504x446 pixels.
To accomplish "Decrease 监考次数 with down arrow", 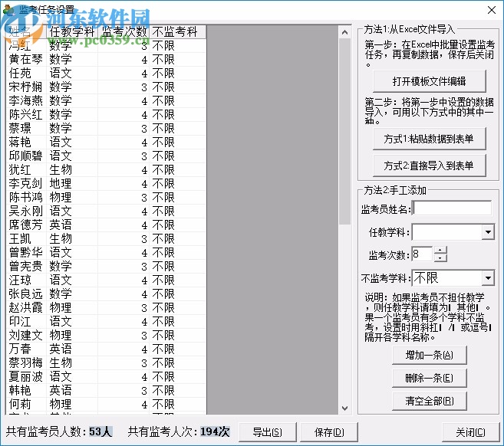I will [x=440, y=257].
